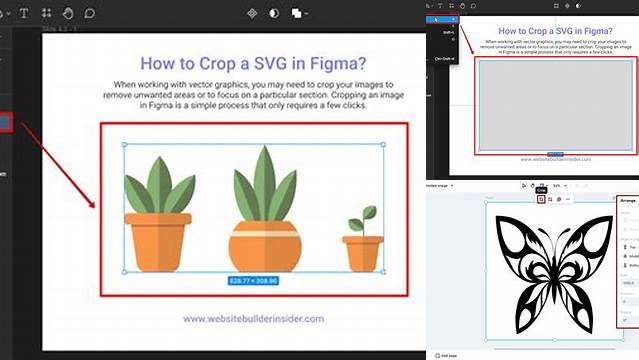639x360 pixels.
Task: Select the large Text tool icon
Action: [x=24, y=13]
